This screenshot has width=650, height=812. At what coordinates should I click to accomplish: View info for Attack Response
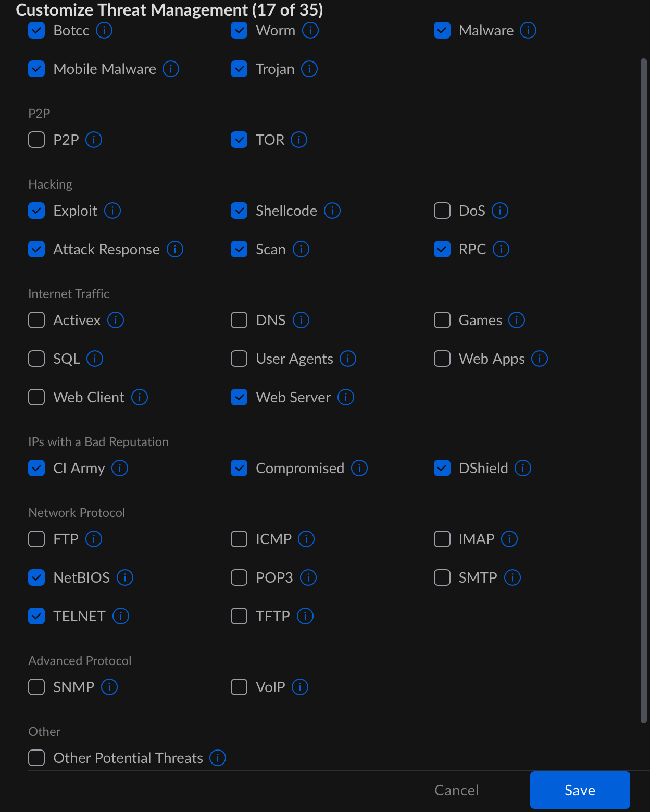pos(175,250)
